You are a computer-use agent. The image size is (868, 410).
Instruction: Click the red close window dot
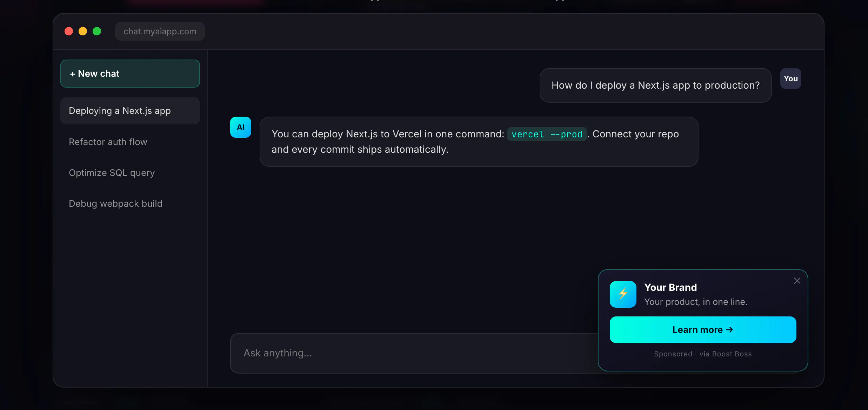(69, 32)
